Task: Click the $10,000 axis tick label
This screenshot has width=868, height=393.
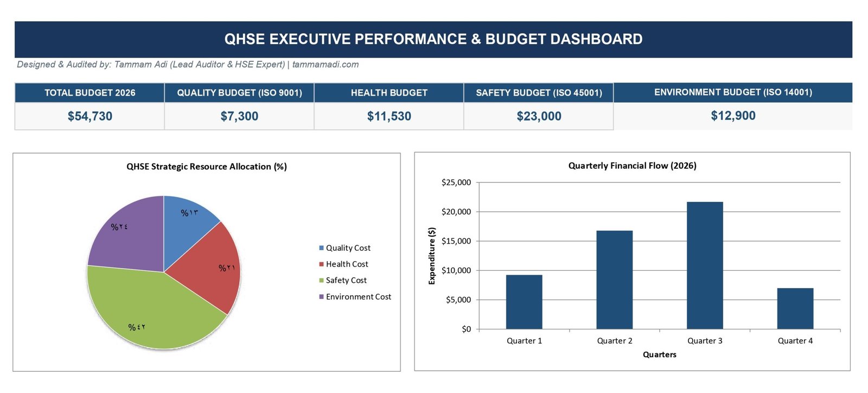Action: click(456, 270)
